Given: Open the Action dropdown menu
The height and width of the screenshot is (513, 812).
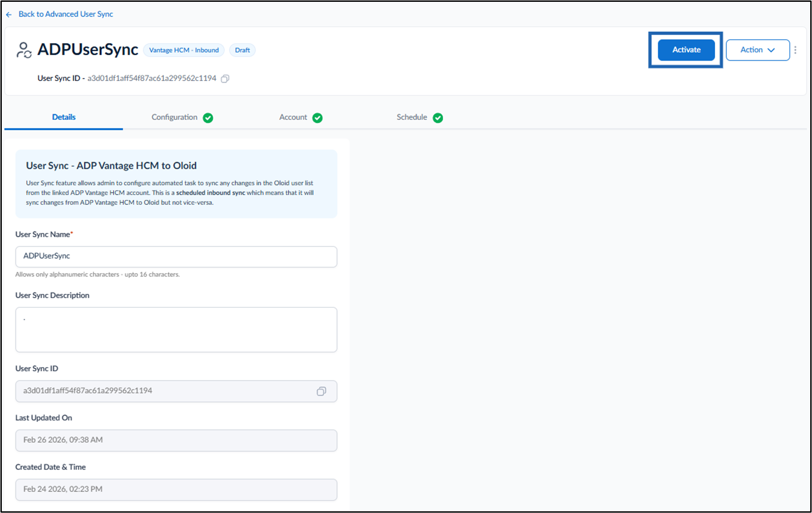Looking at the screenshot, I should pos(758,50).
